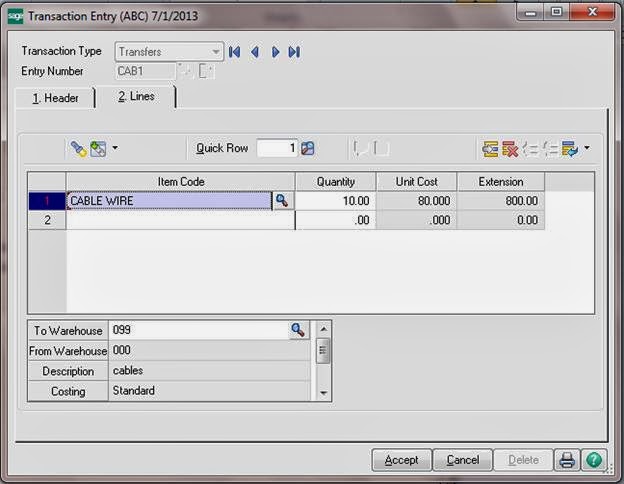This screenshot has width=624, height=484.
Task: Click empty Item Code cell in row 2
Action: click(180, 220)
